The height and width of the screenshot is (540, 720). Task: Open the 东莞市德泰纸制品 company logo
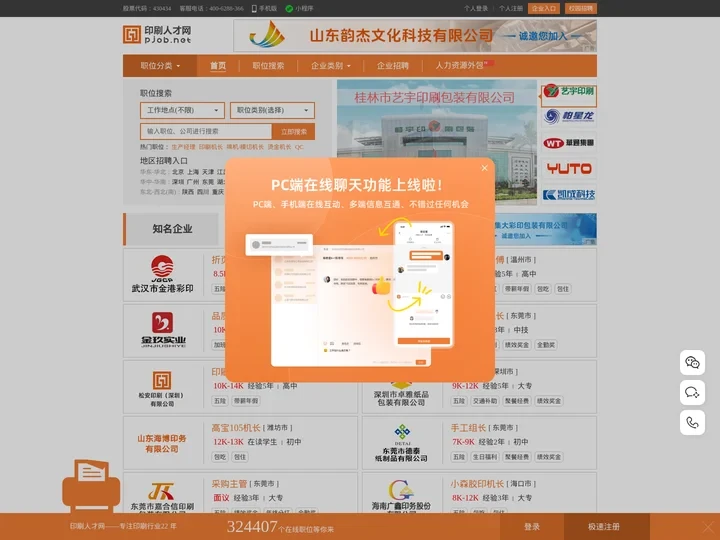[x=401, y=443]
